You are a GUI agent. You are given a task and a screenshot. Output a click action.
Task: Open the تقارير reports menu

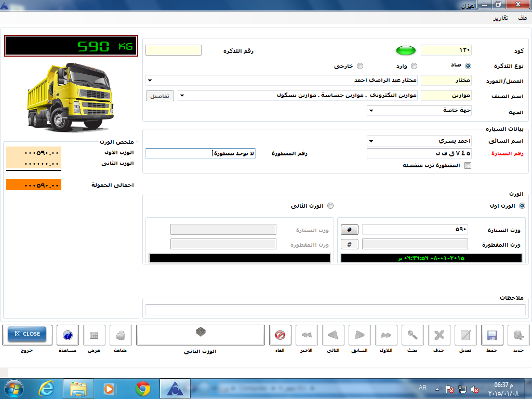coord(501,18)
